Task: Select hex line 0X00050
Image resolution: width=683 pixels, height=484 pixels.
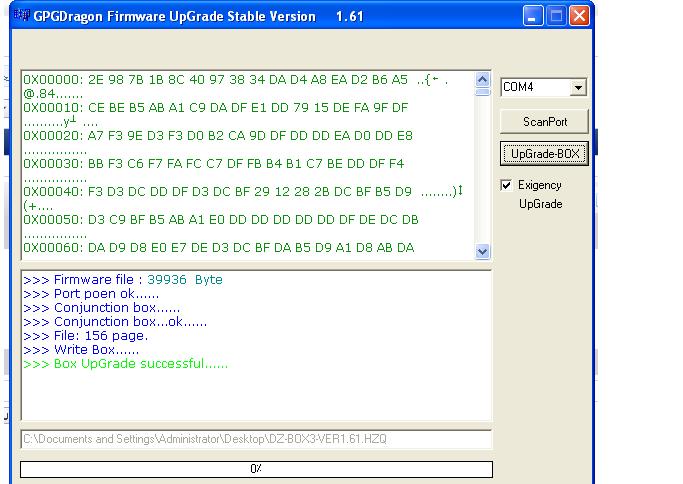Action: click(221, 219)
